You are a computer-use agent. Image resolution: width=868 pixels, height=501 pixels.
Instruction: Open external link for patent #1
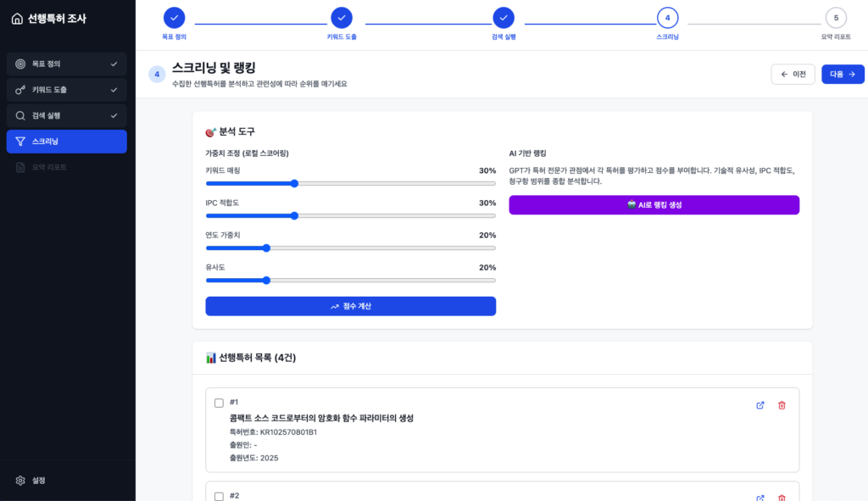[760, 405]
